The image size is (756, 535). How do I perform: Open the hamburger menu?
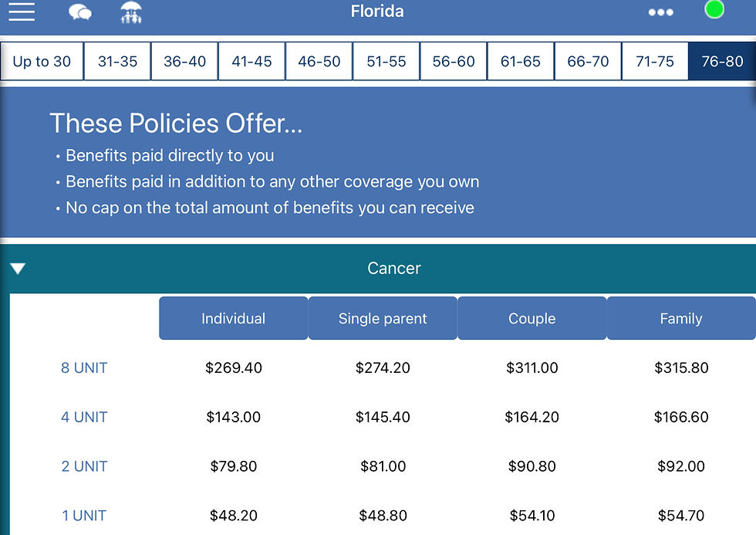(x=22, y=12)
